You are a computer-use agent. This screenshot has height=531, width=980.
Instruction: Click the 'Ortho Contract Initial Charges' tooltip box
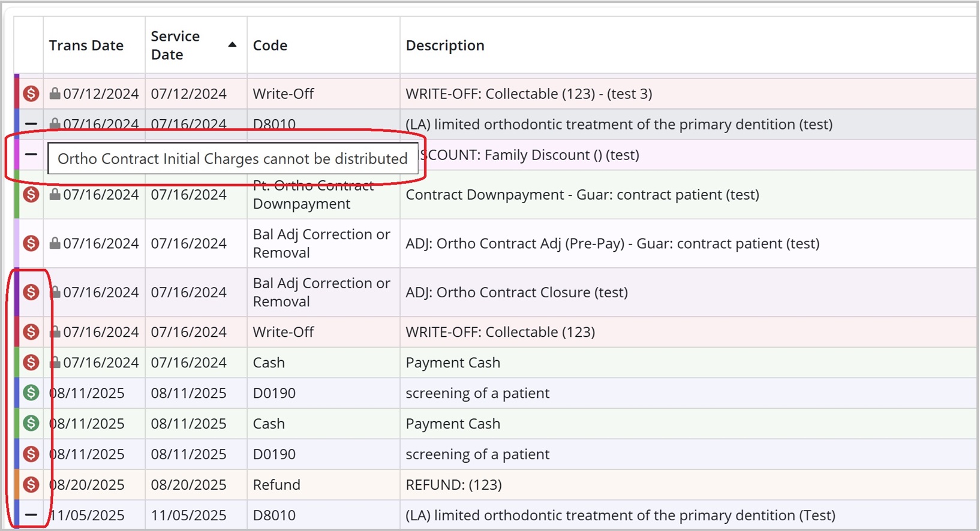coord(233,159)
